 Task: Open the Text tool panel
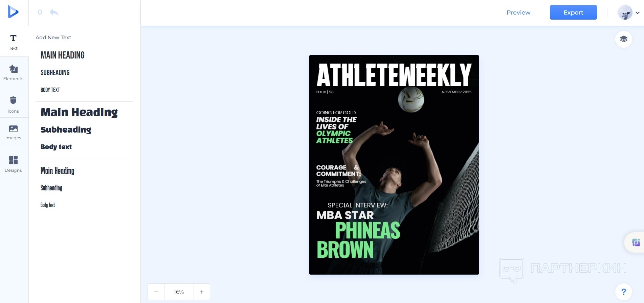[13, 42]
